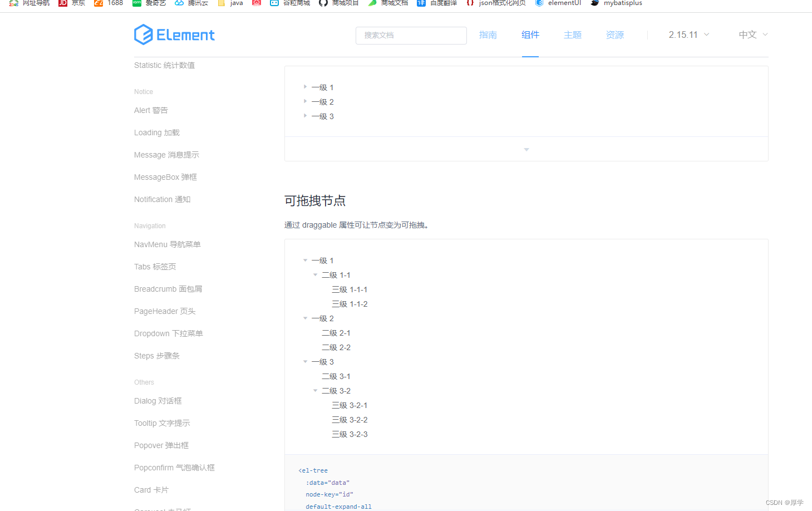The width and height of the screenshot is (812, 511).
Task: Open the 腾讯云 bookmark
Action: click(x=191, y=3)
